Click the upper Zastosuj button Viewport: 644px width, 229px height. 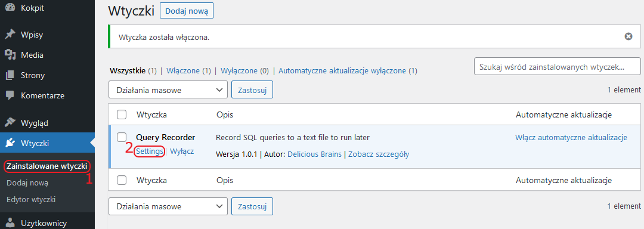252,90
